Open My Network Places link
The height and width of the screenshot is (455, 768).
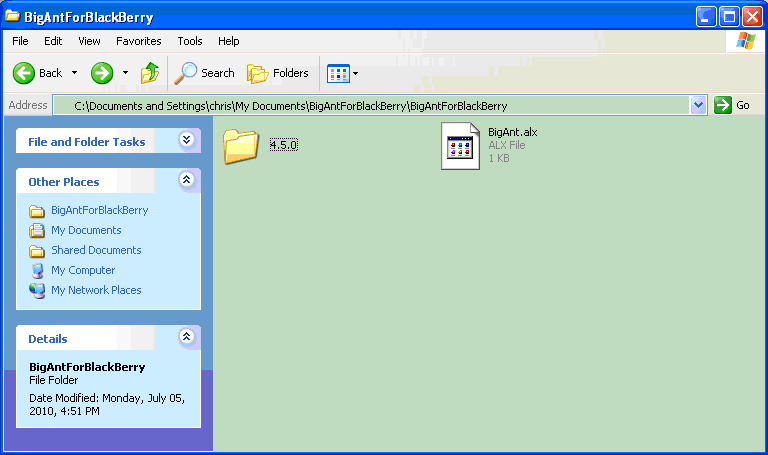point(96,290)
